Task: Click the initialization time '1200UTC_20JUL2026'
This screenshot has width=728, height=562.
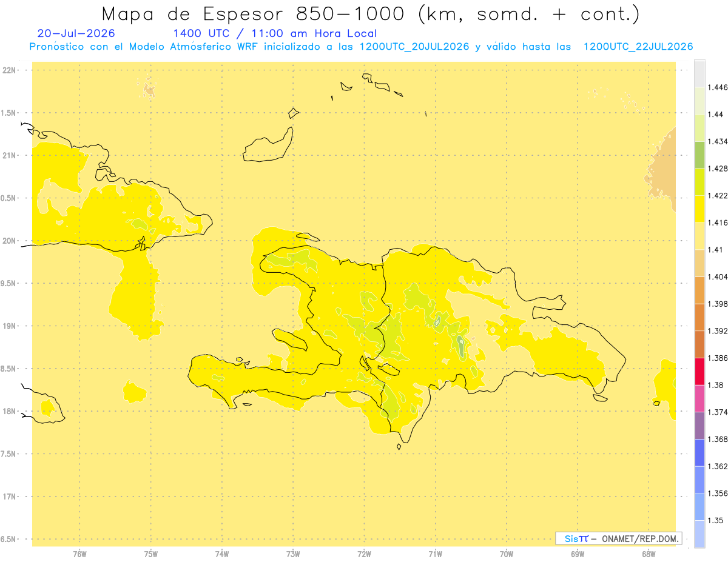Action: coord(414,47)
